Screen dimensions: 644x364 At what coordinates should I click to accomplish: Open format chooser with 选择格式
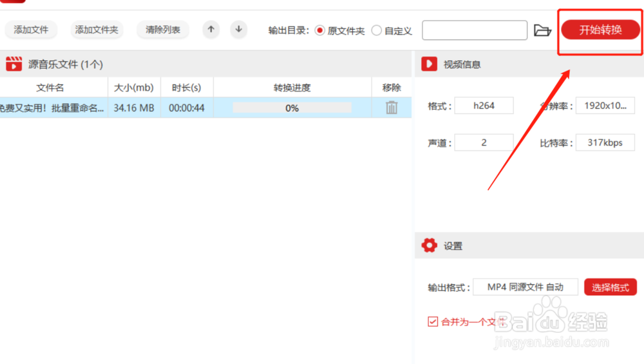coord(611,287)
